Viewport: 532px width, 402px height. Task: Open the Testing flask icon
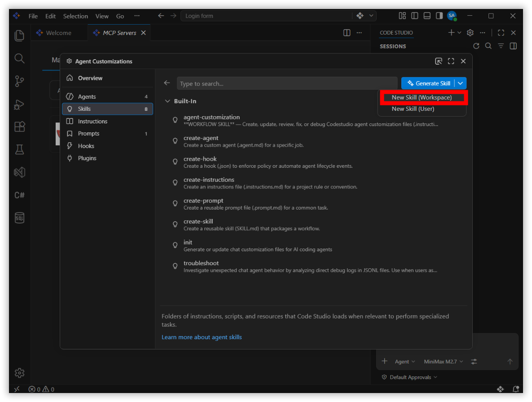pos(19,149)
